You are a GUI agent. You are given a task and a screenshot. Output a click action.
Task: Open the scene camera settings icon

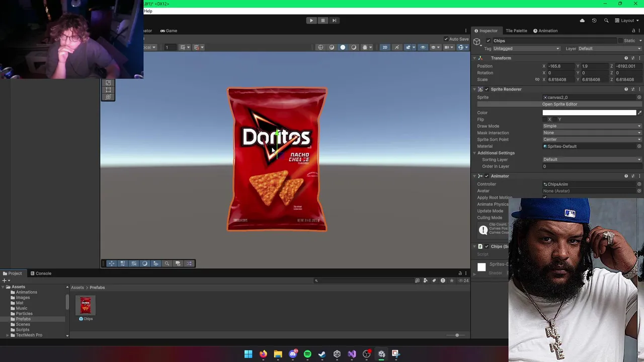[x=447, y=47]
